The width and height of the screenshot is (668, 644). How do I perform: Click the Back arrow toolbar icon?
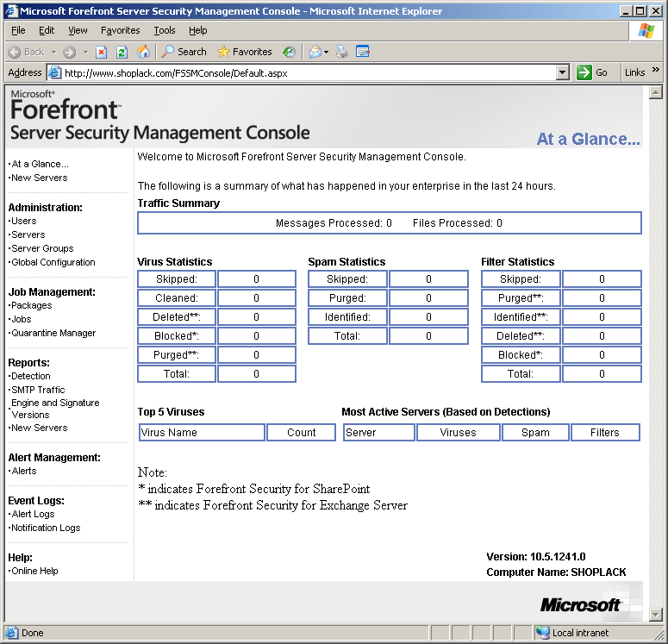pyautogui.click(x=15, y=52)
